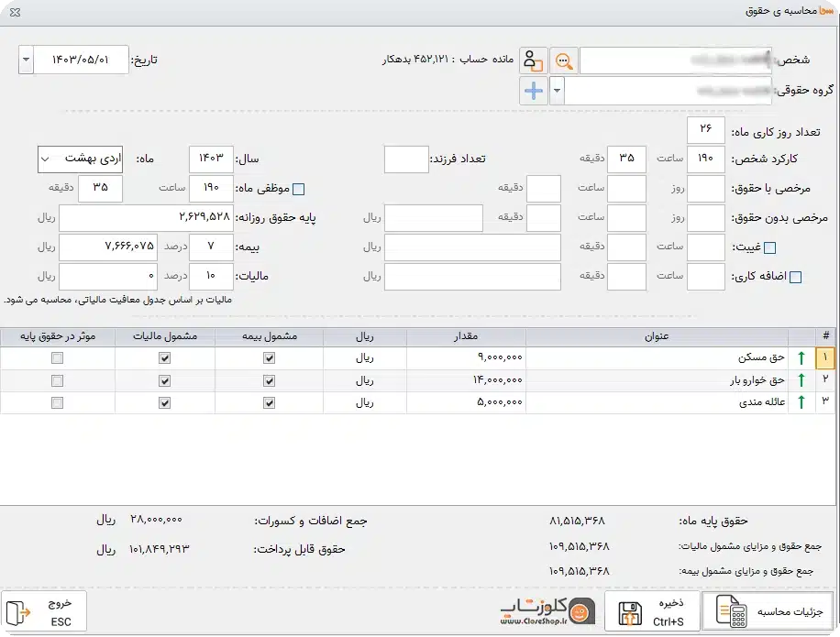Open جزئیات محاسبه calculation details

(x=769, y=611)
